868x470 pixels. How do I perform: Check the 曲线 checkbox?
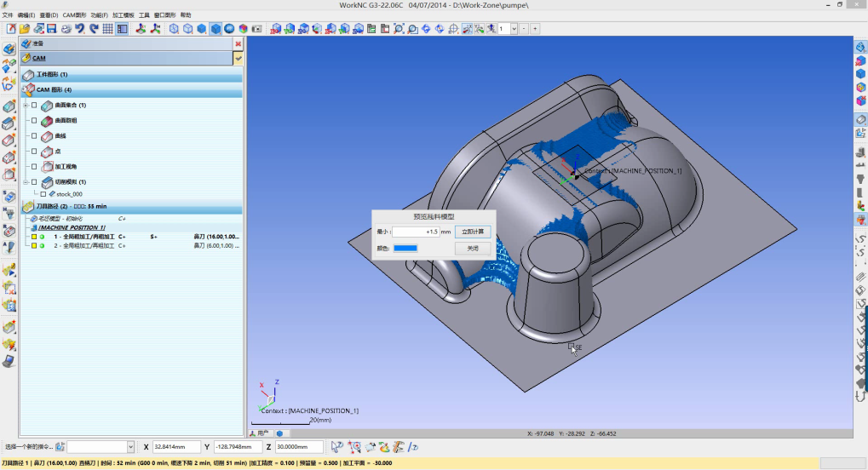[x=34, y=135]
